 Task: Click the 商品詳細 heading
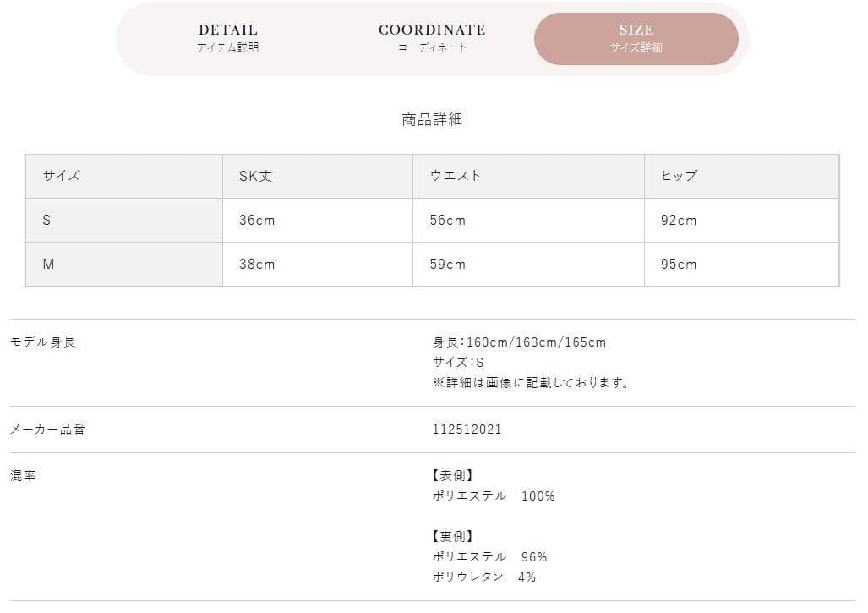(x=432, y=119)
